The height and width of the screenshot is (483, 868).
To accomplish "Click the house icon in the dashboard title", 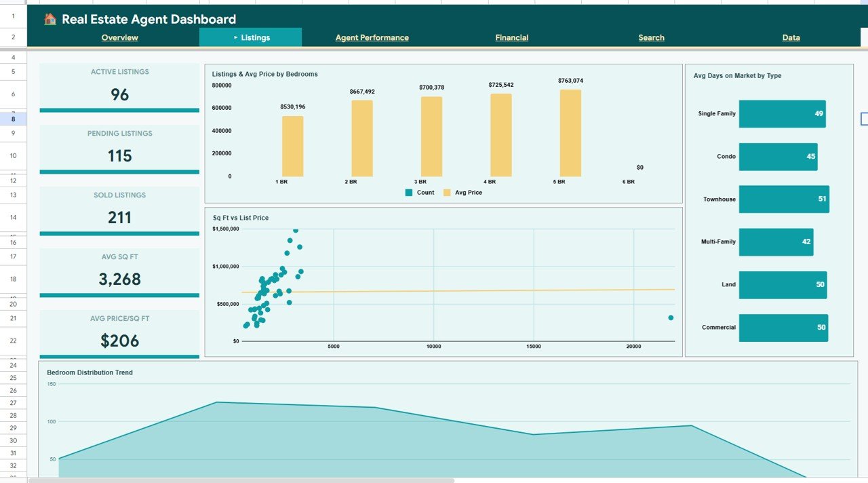I will (48, 18).
